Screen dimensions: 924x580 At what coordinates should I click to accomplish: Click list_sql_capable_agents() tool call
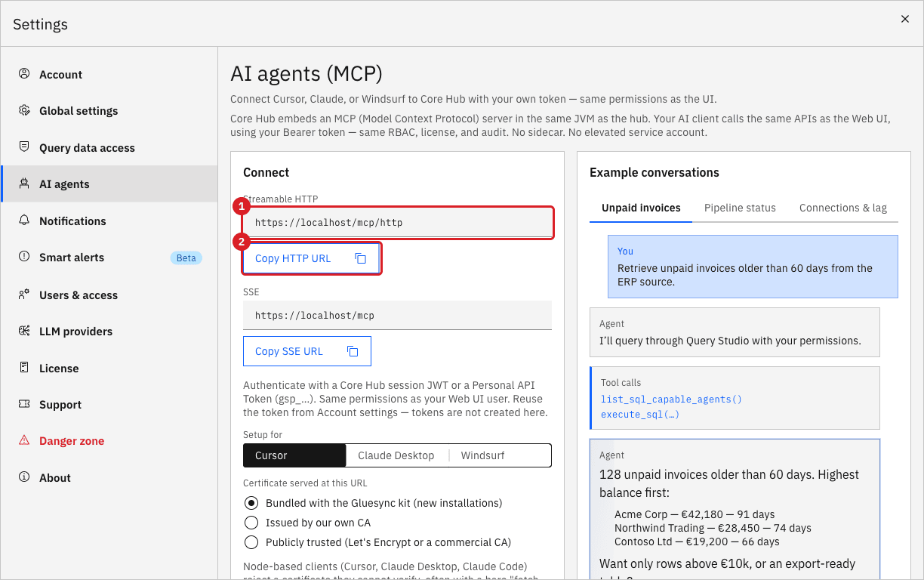pos(671,399)
